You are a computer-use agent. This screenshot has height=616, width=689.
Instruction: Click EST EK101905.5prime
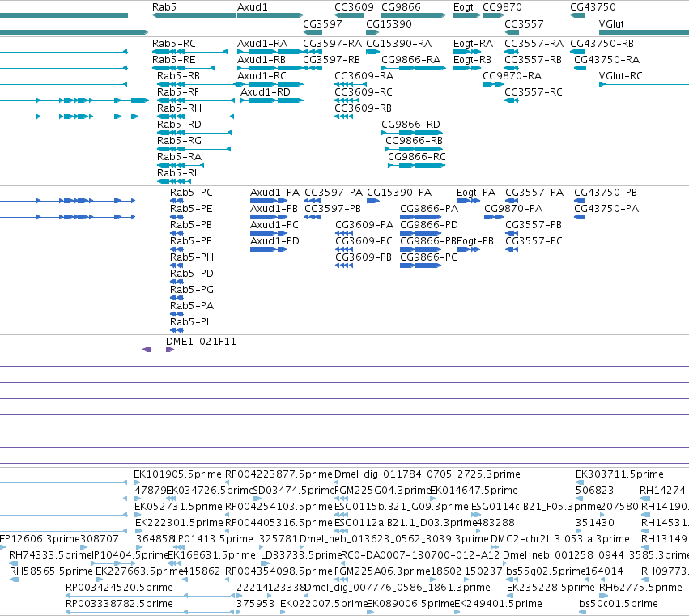click(x=177, y=474)
